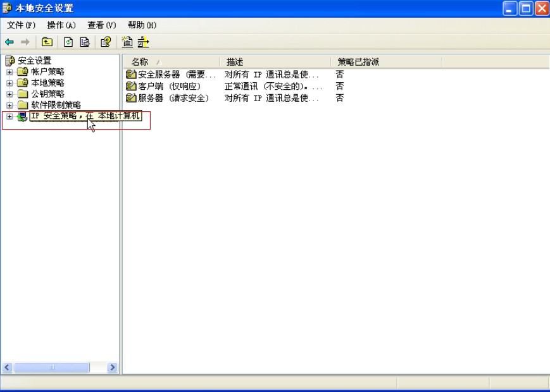550x392 pixels.
Task: Sort by the 名称 column header
Action: click(x=171, y=63)
